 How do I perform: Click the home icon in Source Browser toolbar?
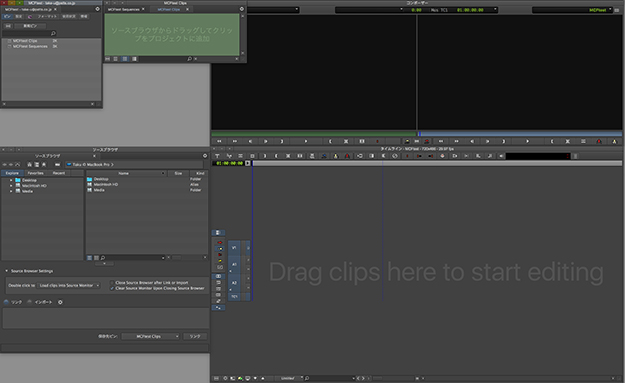[x=29, y=164]
